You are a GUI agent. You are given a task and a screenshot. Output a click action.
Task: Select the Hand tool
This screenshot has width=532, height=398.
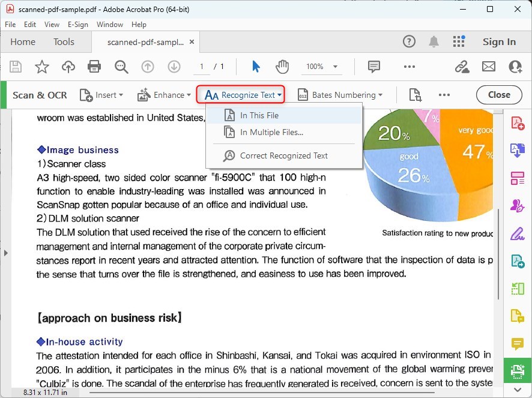(282, 67)
